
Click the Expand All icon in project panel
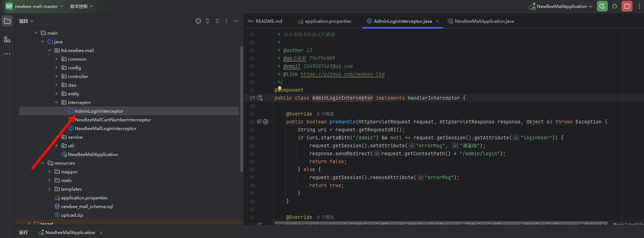click(208, 21)
